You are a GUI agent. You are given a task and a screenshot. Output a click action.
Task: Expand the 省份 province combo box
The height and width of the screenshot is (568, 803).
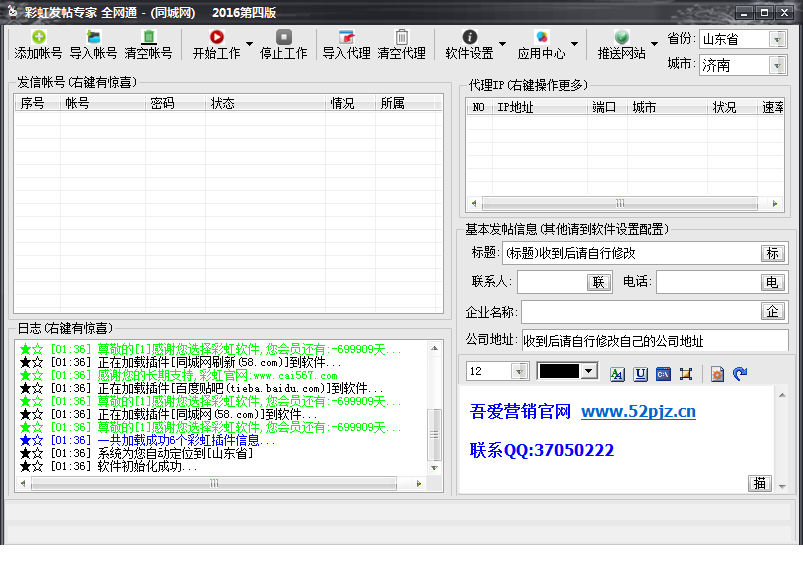pos(777,39)
